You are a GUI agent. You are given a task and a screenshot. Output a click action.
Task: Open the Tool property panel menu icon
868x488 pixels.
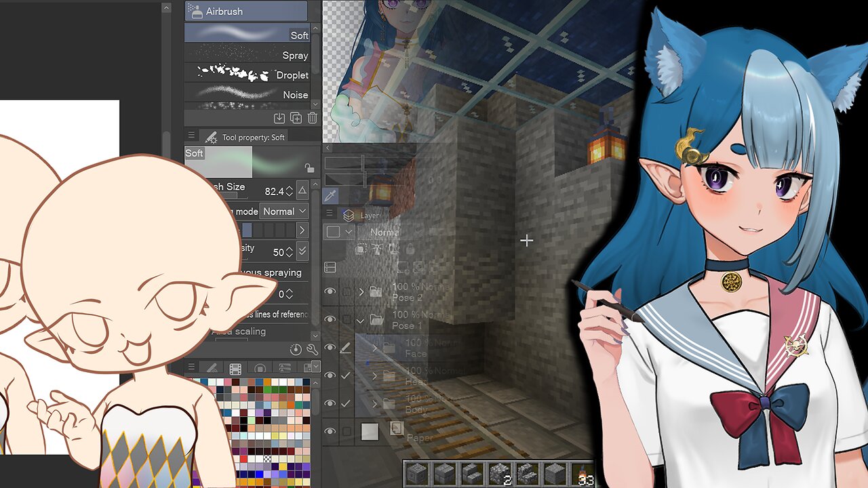click(x=191, y=136)
